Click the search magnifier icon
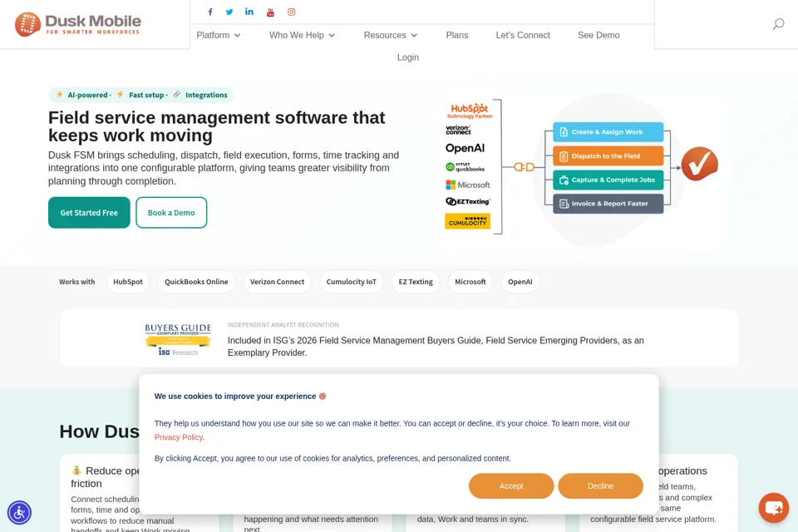The height and width of the screenshot is (532, 798). [x=778, y=24]
